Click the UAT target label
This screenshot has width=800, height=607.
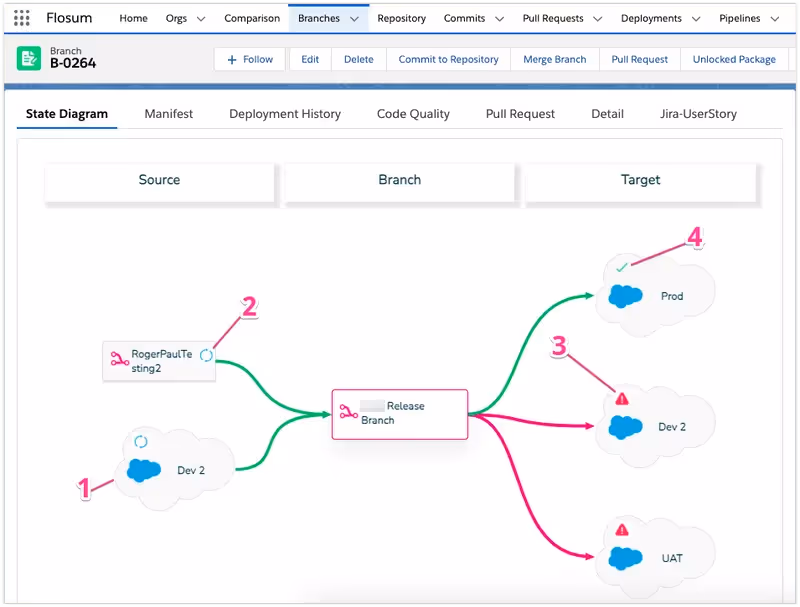[672, 559]
